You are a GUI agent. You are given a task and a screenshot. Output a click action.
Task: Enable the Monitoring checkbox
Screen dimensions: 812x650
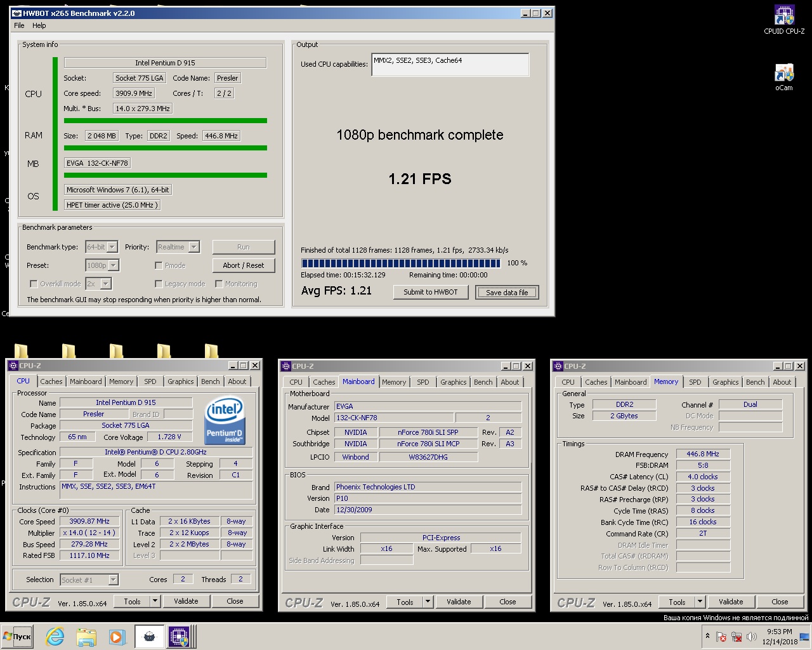pos(219,284)
